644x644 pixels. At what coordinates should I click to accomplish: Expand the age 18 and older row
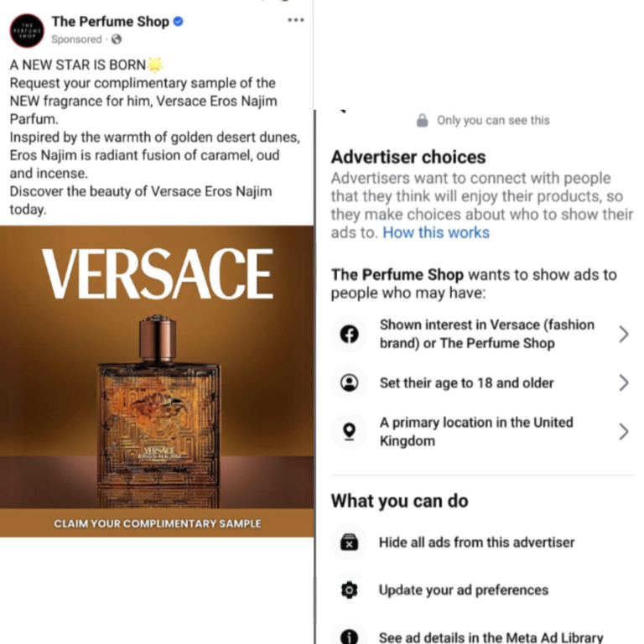[x=623, y=383]
